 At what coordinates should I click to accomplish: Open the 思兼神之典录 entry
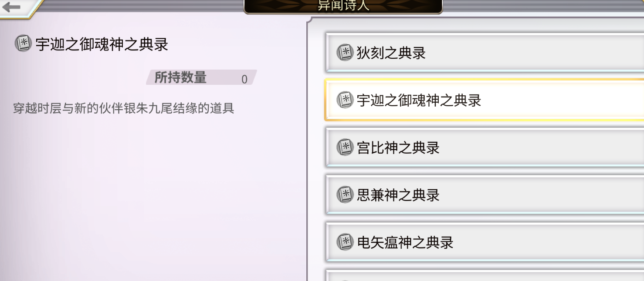click(485, 194)
